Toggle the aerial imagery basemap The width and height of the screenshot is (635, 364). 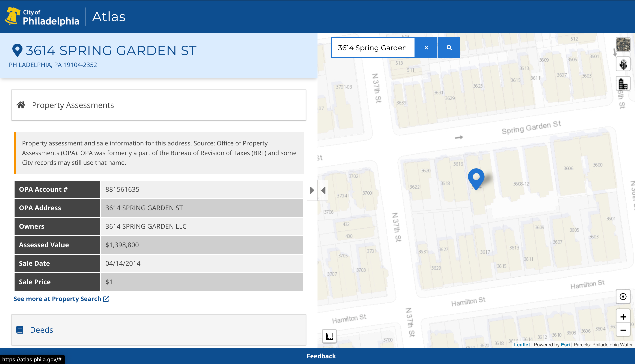(623, 45)
